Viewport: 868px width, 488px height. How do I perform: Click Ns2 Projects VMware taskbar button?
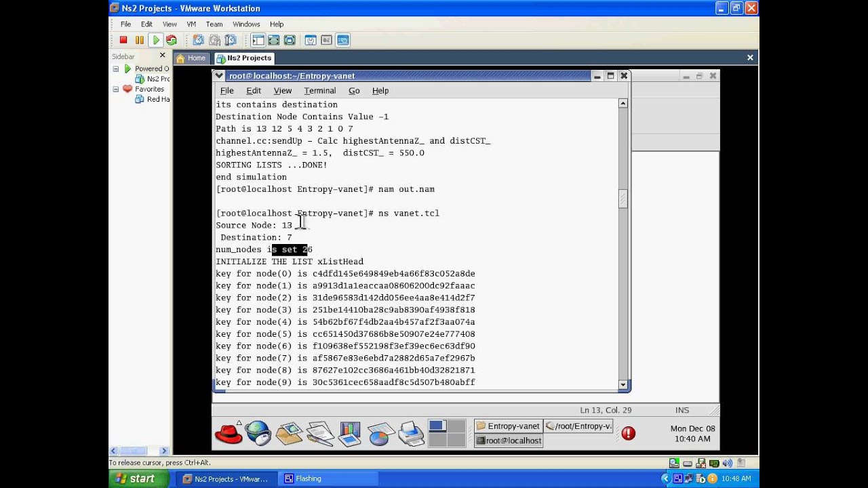click(x=226, y=479)
